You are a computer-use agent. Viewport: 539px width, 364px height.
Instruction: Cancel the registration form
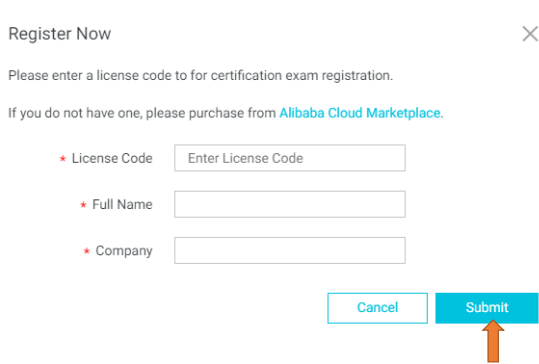(x=377, y=308)
